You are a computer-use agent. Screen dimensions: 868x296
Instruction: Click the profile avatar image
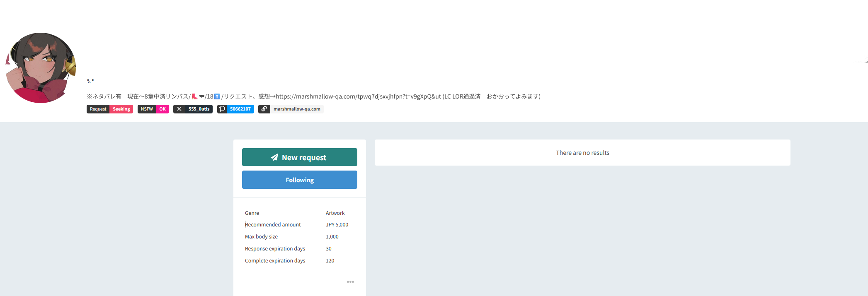(41, 68)
